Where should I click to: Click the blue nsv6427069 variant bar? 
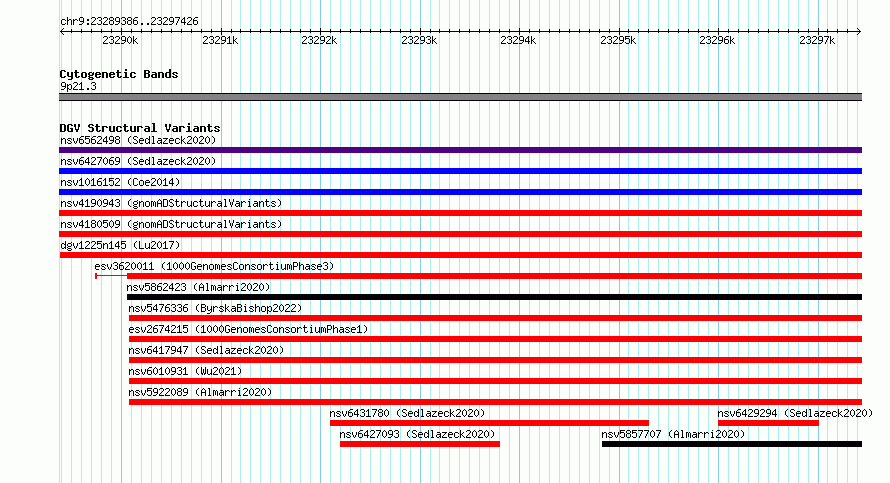(460, 171)
